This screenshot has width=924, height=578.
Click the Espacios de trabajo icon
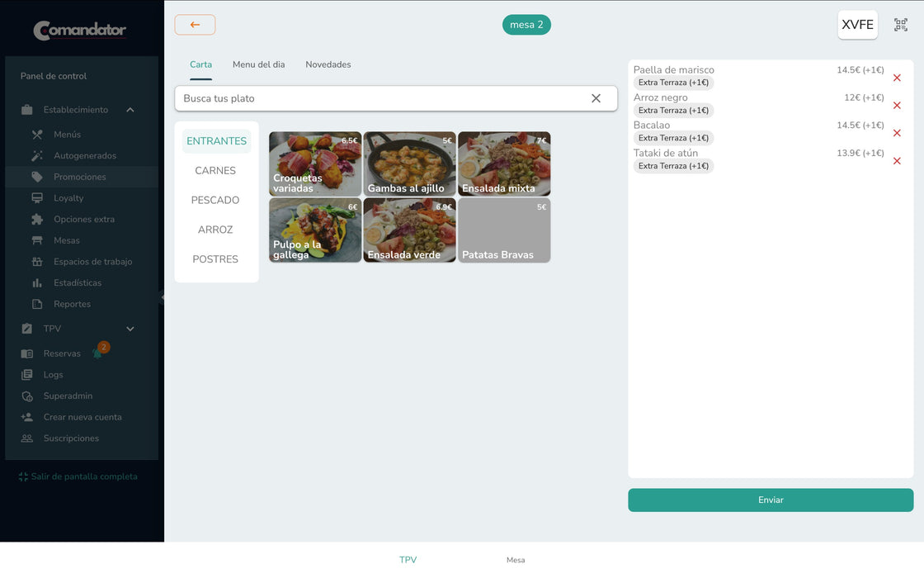click(37, 262)
